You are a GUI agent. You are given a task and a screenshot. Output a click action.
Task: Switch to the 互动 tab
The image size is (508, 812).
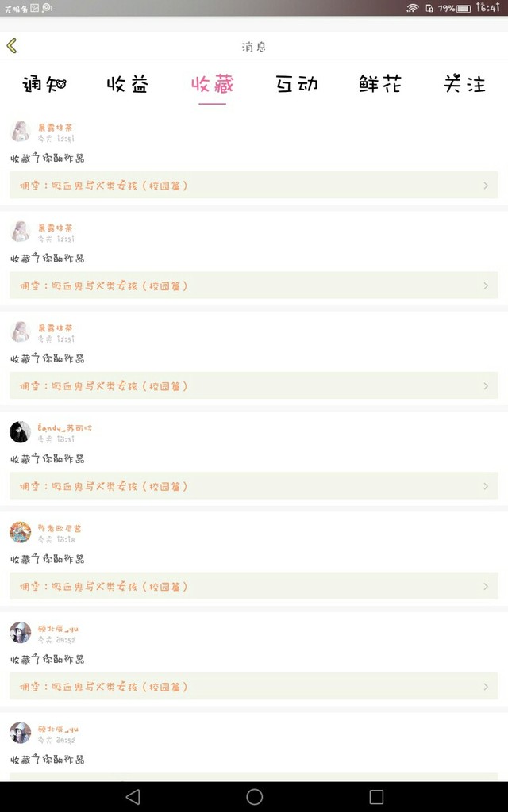pyautogui.click(x=297, y=84)
